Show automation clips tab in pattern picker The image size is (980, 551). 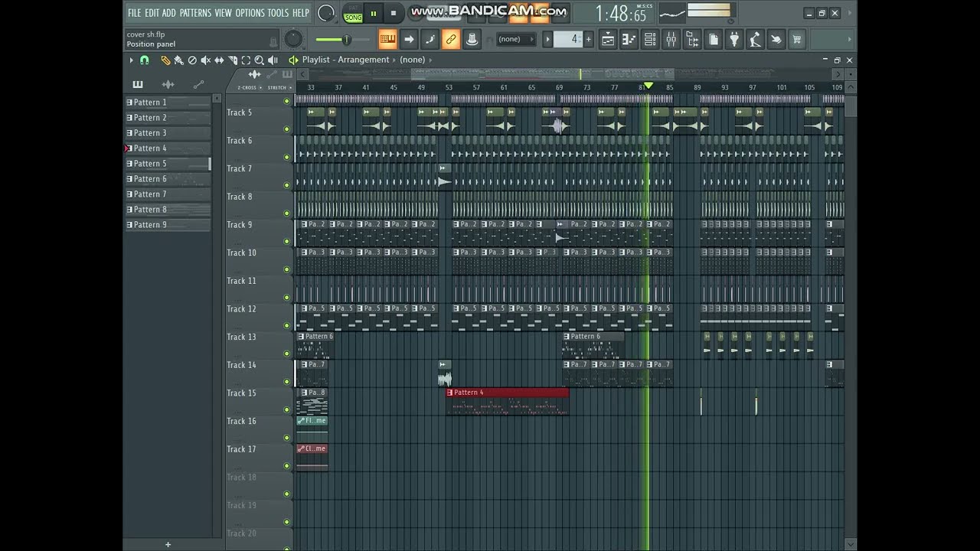(198, 84)
